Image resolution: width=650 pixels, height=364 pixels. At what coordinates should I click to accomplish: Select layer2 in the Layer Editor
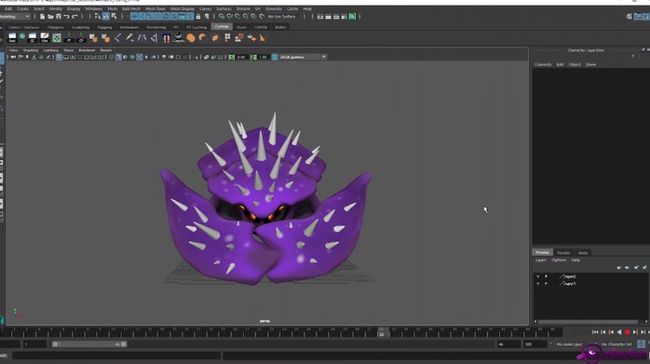570,277
